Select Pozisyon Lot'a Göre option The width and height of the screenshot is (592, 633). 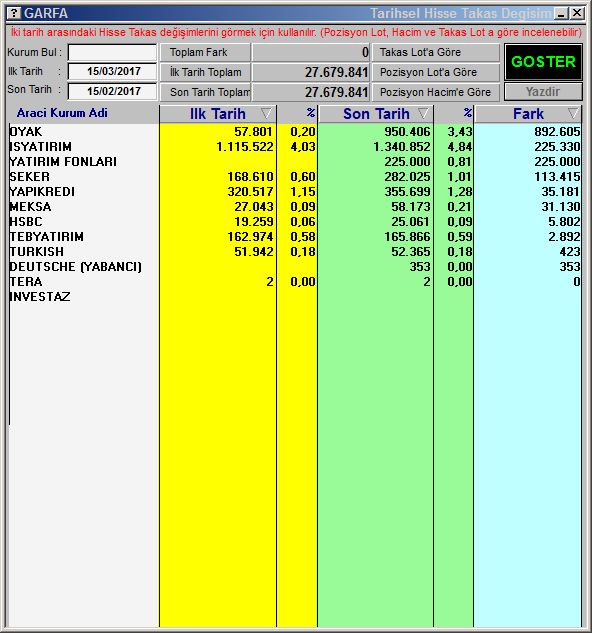[x=435, y=72]
